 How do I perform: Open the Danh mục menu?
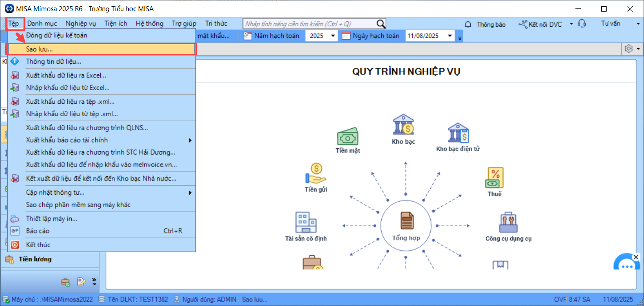tap(41, 24)
